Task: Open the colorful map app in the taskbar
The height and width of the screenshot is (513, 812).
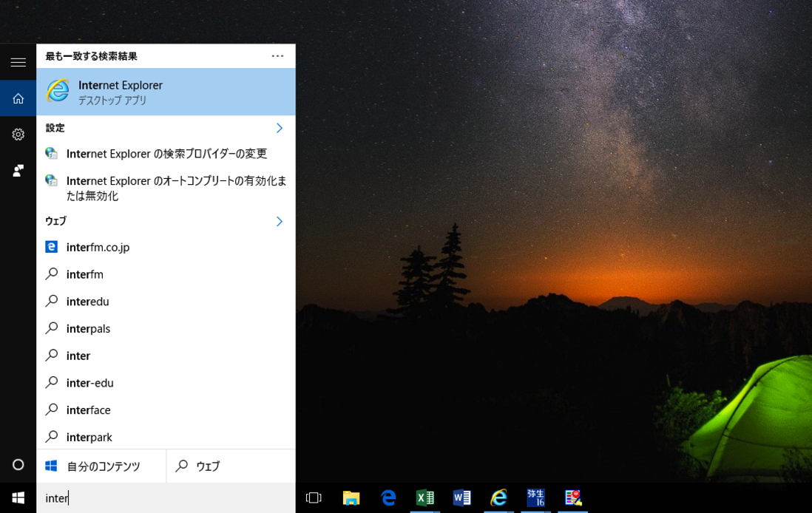Action: [x=572, y=498]
